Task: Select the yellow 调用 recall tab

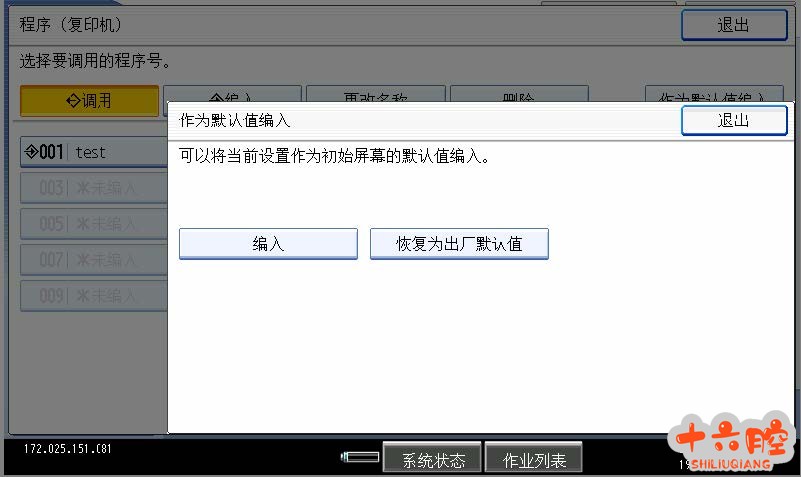Action: pos(89,100)
